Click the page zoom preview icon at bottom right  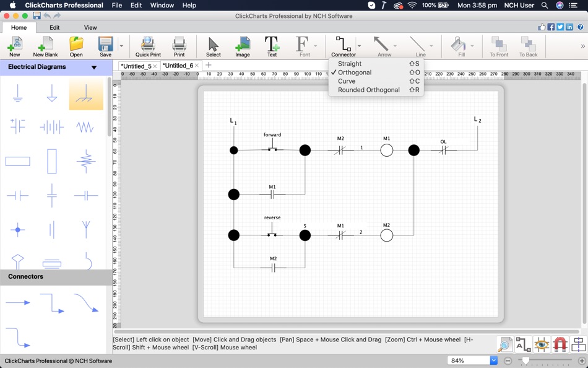coord(504,344)
